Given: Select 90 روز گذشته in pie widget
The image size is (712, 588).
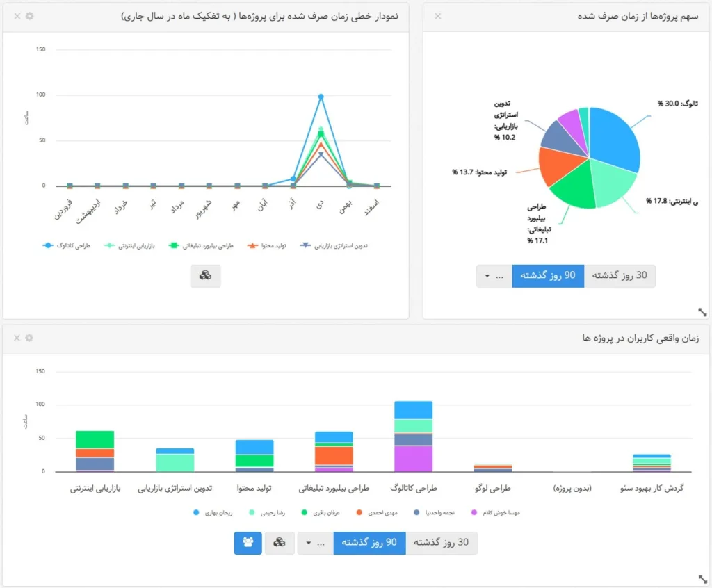Looking at the screenshot, I should coord(548,276).
